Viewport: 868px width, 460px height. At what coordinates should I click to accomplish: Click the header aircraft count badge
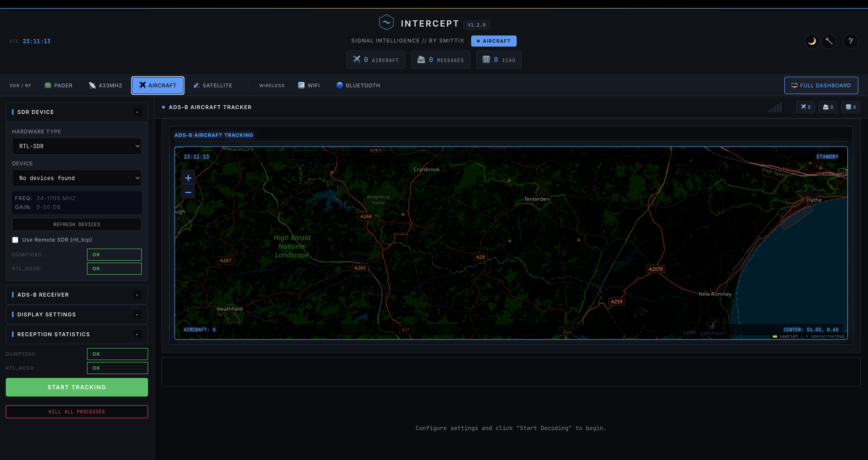click(x=376, y=60)
